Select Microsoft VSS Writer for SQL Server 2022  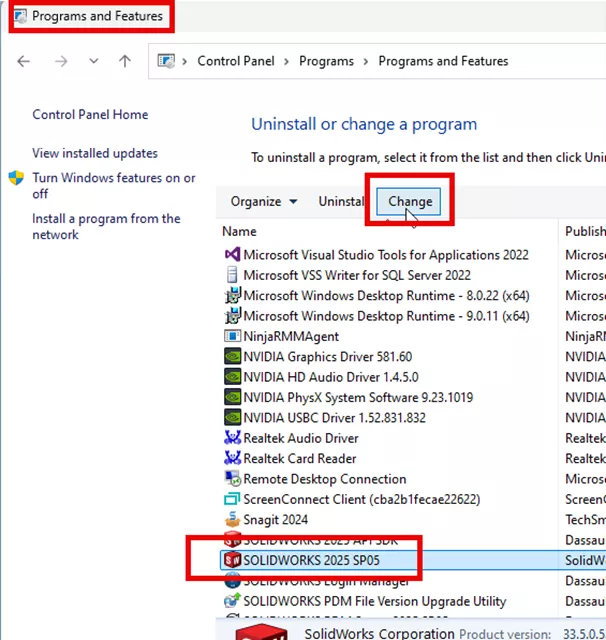pyautogui.click(x=357, y=276)
